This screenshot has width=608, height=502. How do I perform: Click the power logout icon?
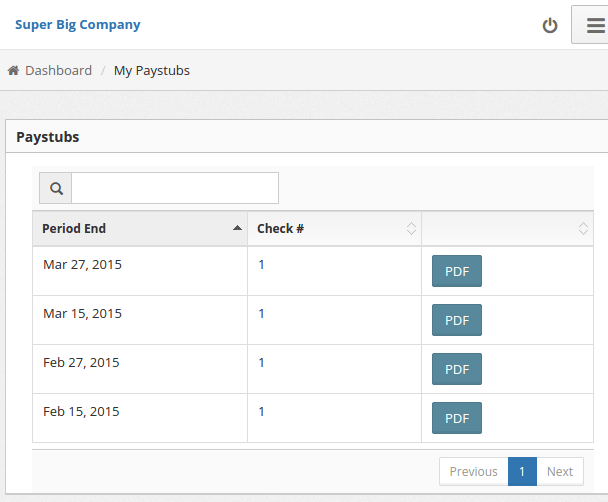click(x=549, y=25)
